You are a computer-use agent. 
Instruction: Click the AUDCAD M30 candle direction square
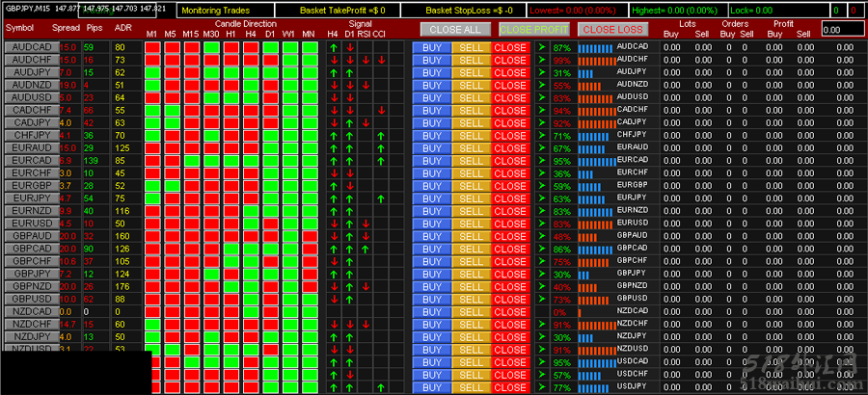[x=211, y=47]
